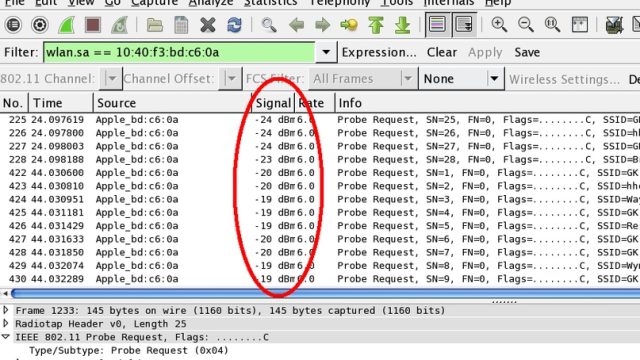Viewport: 640px width, 360px height.
Task: Reload the capture file with blue arrows
Action: pyautogui.click(x=234, y=25)
